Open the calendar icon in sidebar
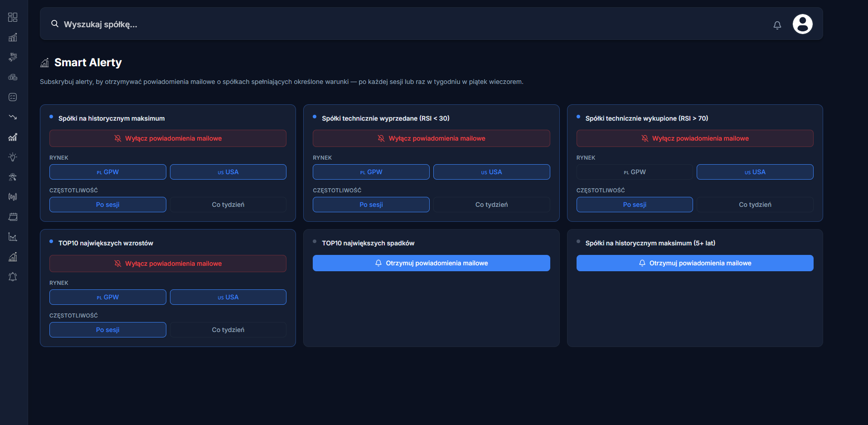Screen dimensions: 868x425 tap(13, 217)
